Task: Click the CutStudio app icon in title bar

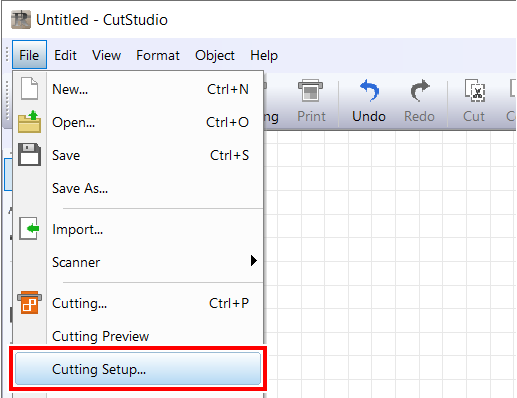Action: [x=21, y=20]
